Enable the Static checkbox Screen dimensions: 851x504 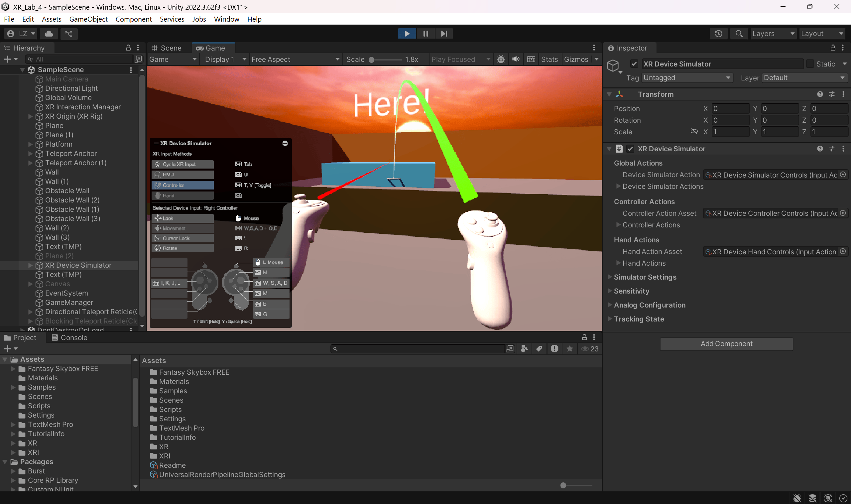coord(810,64)
